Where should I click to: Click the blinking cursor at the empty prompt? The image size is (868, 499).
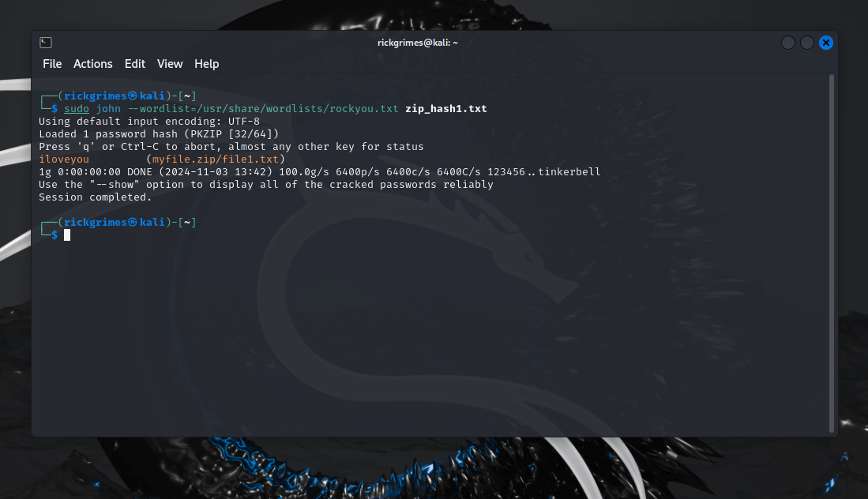68,235
